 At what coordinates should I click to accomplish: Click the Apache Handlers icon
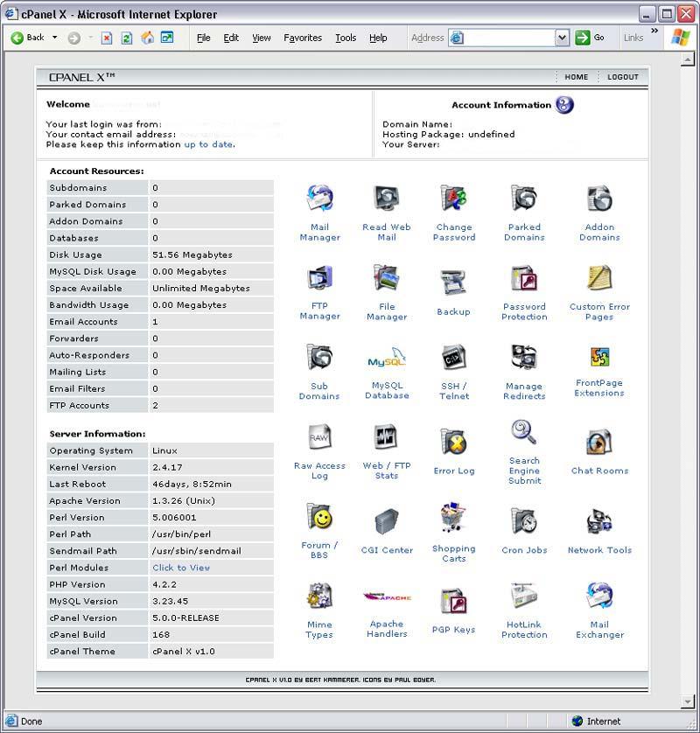coord(387,598)
